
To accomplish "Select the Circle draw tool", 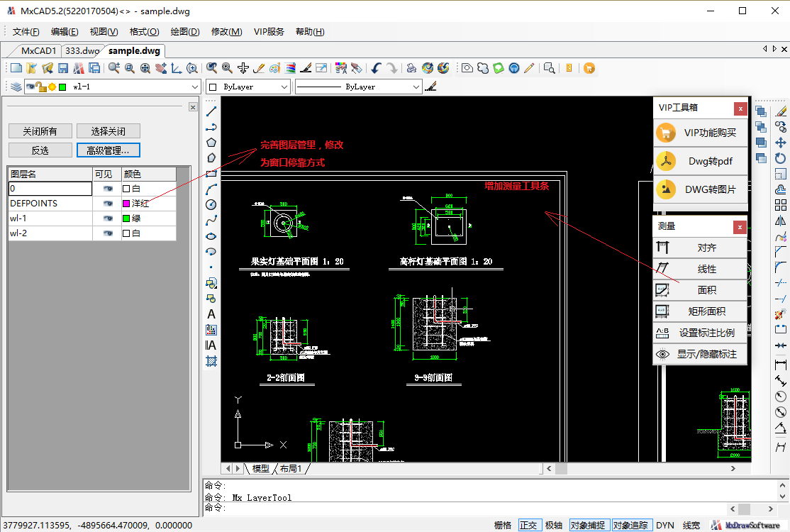I will point(211,204).
